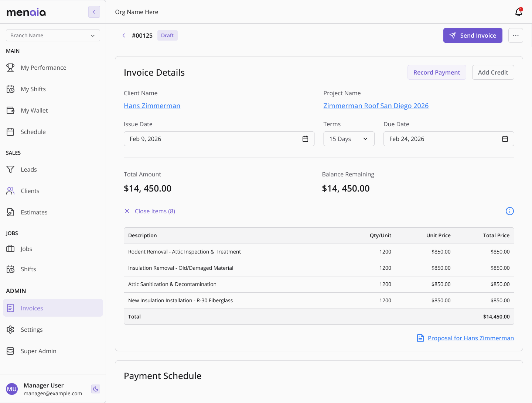Click the Description column header
This screenshot has width=532, height=403.
pos(142,235)
